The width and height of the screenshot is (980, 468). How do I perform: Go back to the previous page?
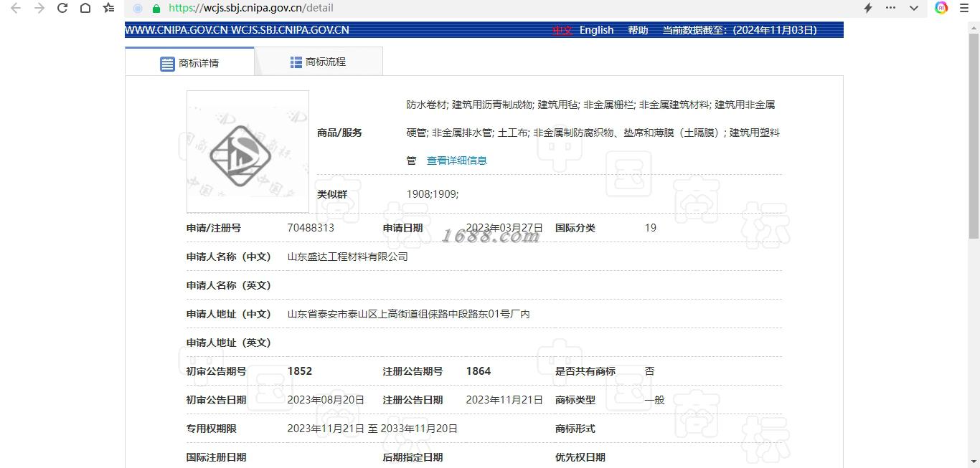coord(16,8)
